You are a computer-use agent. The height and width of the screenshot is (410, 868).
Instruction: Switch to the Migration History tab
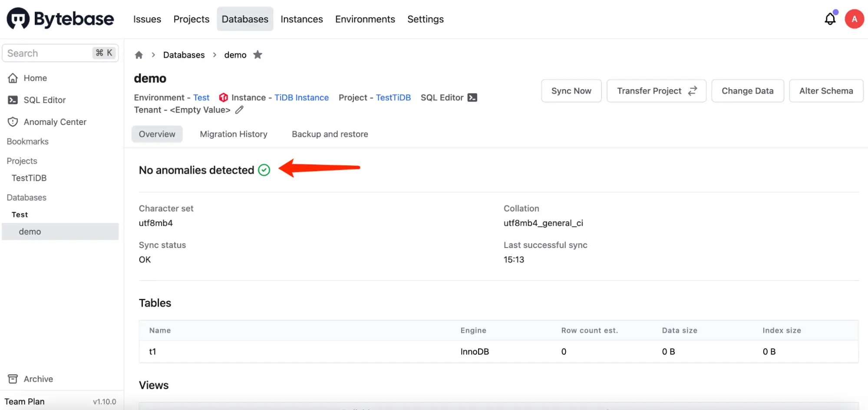coord(234,134)
